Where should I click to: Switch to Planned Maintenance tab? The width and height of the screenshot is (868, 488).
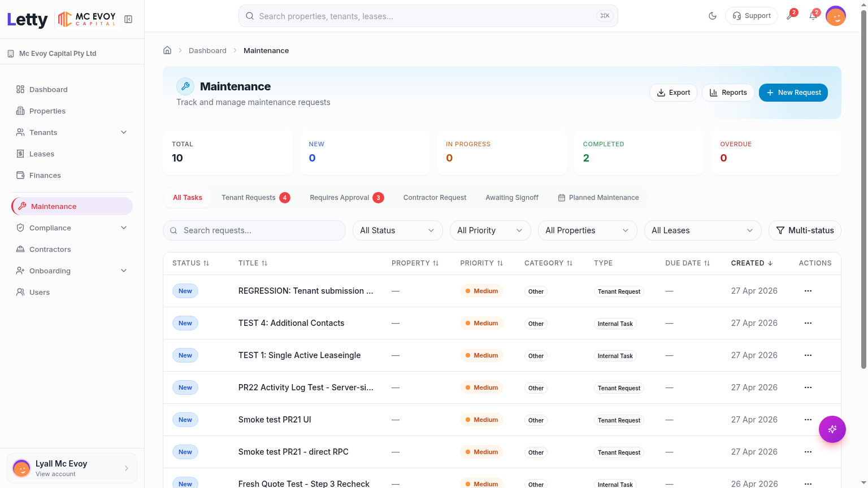[598, 198]
